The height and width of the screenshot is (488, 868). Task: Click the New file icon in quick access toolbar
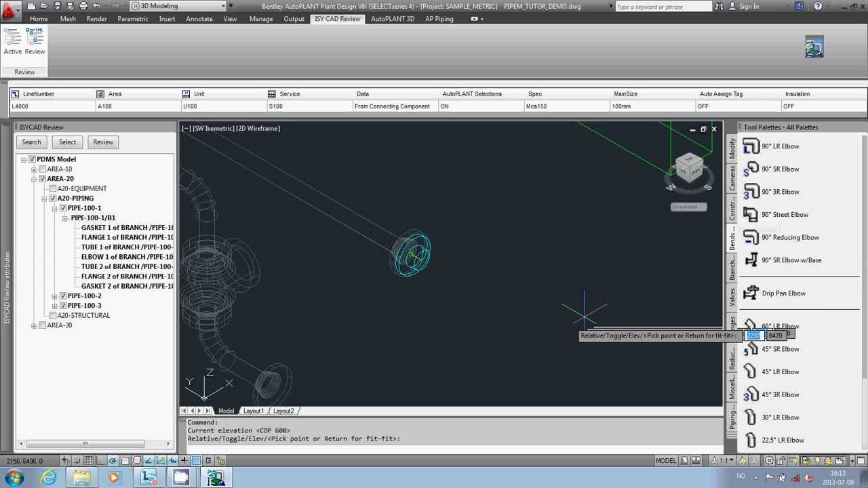[x=32, y=6]
